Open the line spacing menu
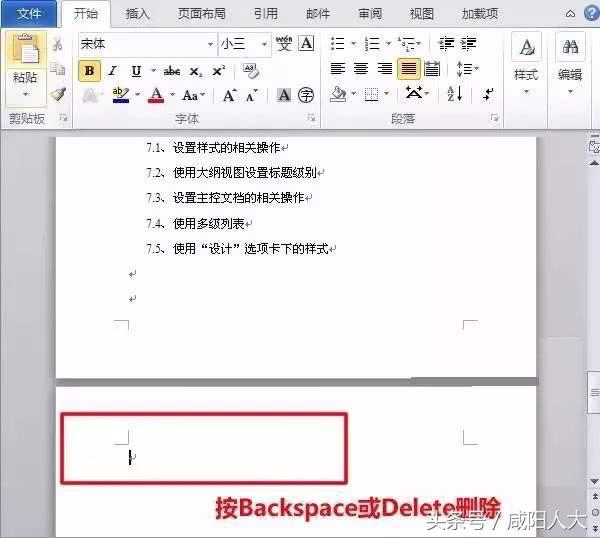Screen dimensions: 600x538 tap(467, 69)
